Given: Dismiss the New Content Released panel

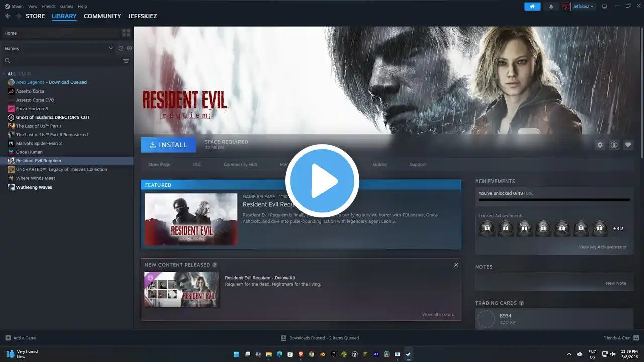Looking at the screenshot, I should coord(456,265).
